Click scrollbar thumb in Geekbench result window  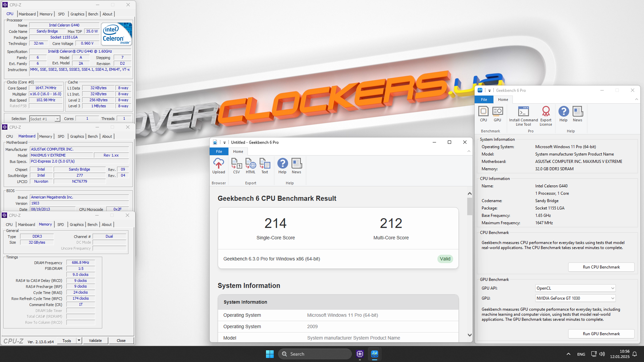470,206
